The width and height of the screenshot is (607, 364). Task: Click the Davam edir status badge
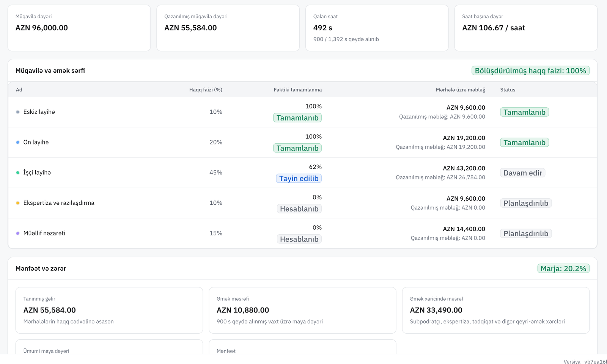point(522,173)
